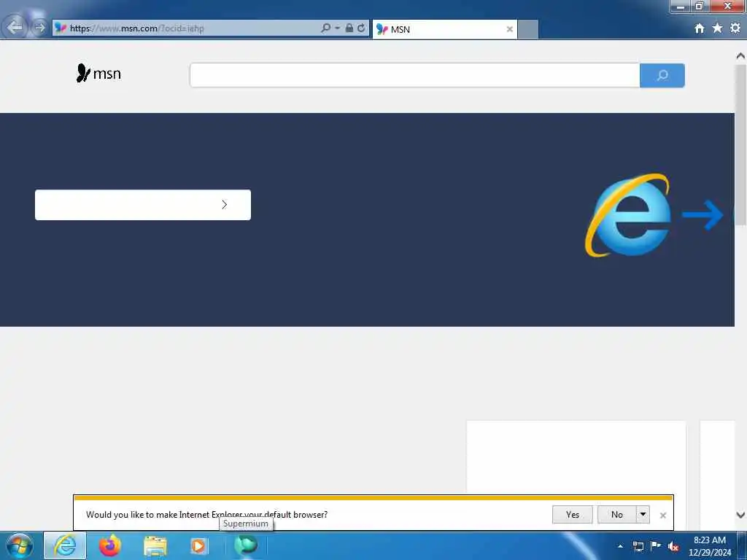This screenshot has height=560, width=747.
Task: Click the Internet Explorer logo graphic
Action: (x=627, y=215)
